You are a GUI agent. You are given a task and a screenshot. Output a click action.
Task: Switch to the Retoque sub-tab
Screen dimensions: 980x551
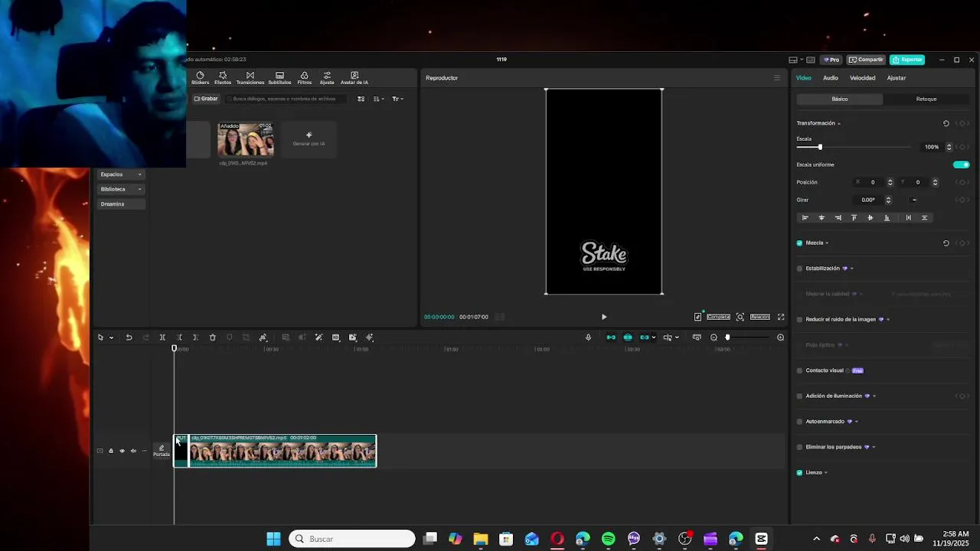click(x=926, y=99)
